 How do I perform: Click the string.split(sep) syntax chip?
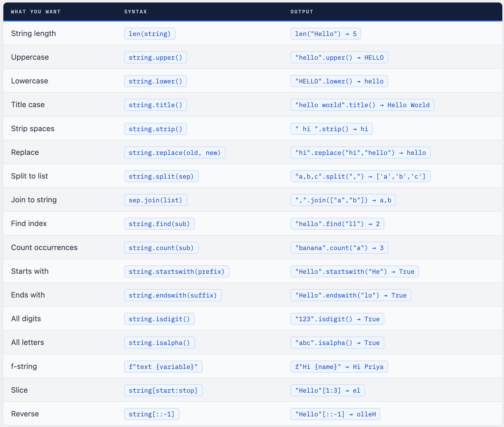[x=161, y=176]
